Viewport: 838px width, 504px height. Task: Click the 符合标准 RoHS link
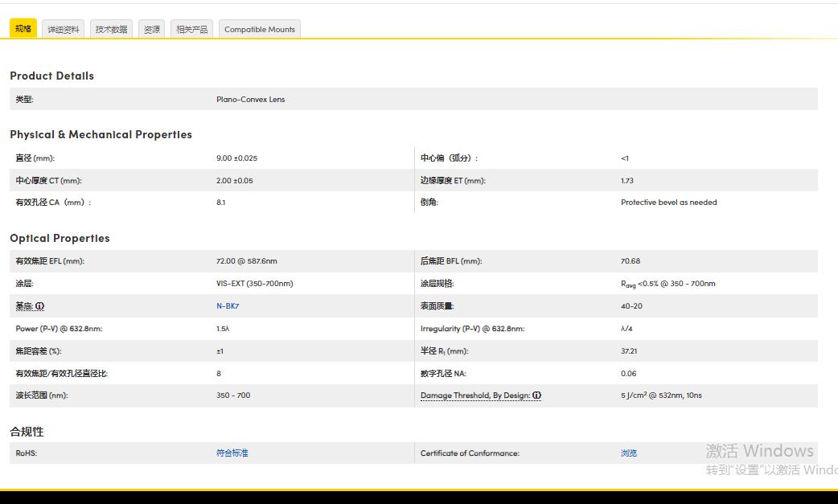[232, 453]
